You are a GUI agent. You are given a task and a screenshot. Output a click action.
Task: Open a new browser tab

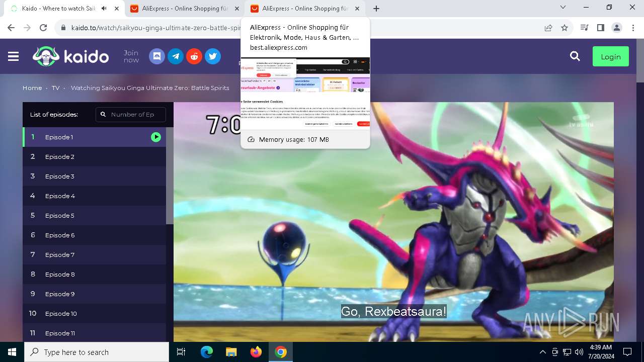(x=376, y=9)
